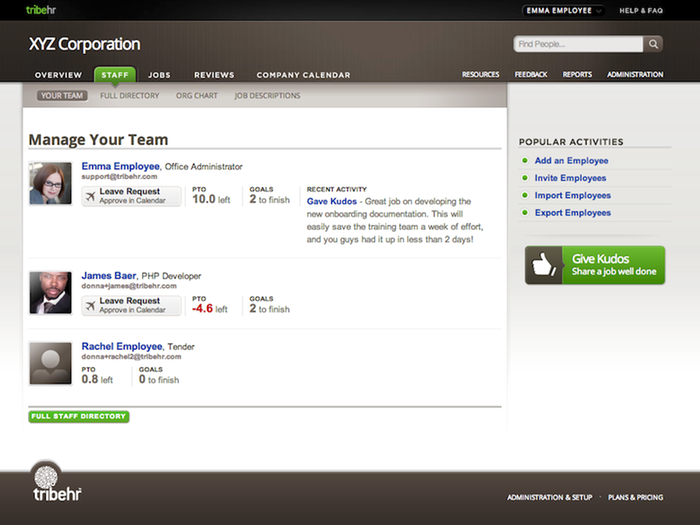
Task: Click the tribehr footer logo
Action: [57, 483]
